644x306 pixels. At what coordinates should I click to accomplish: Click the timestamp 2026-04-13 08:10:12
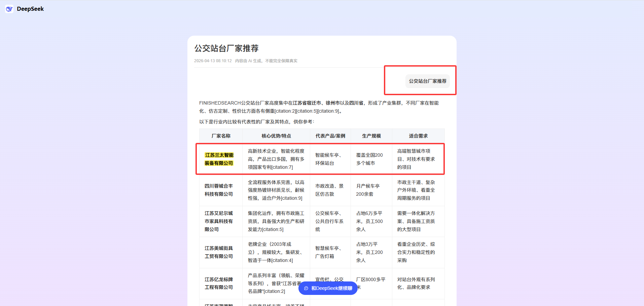click(213, 61)
